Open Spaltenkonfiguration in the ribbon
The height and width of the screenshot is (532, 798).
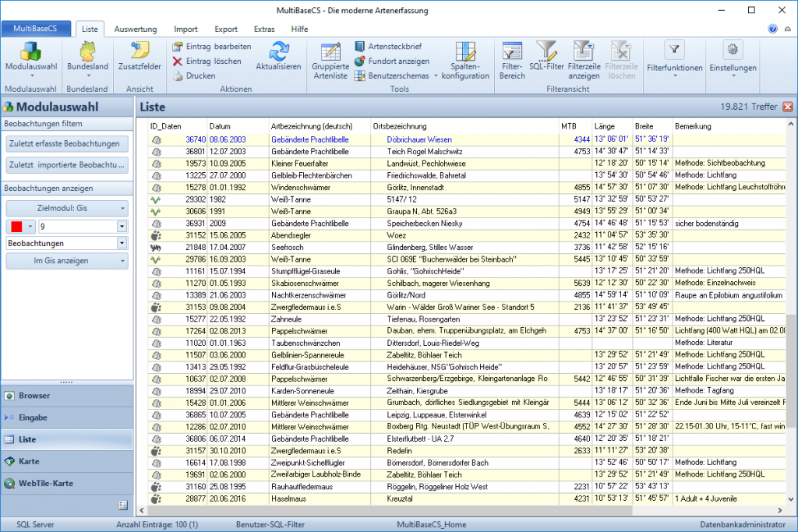click(465, 53)
